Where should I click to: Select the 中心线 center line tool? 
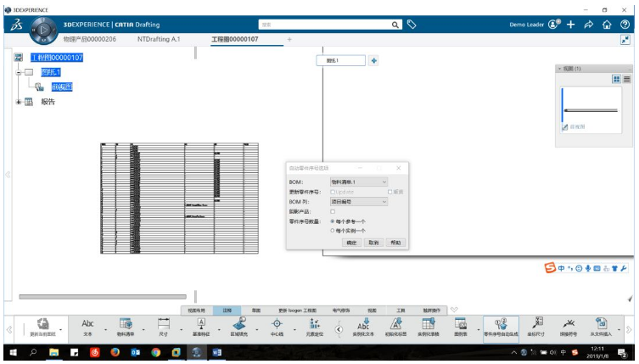click(277, 328)
